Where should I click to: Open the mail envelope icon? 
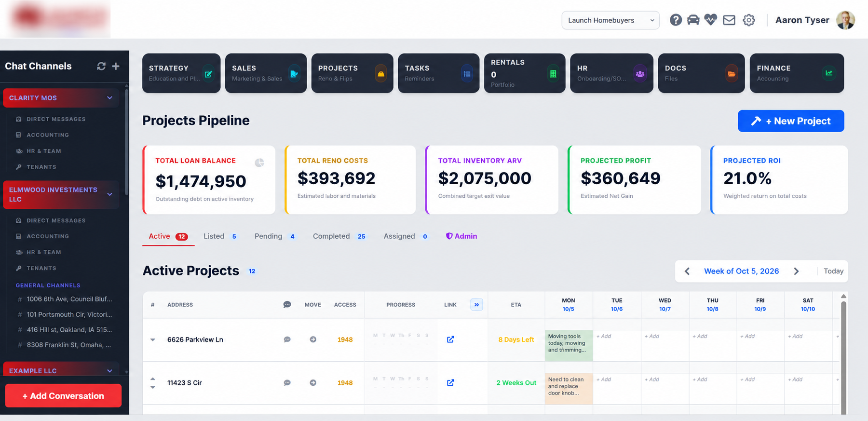729,20
